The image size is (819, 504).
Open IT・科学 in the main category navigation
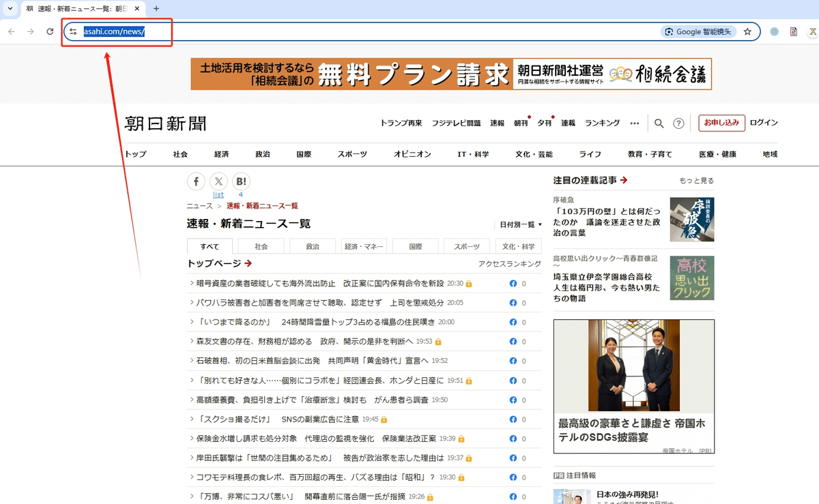(x=473, y=154)
